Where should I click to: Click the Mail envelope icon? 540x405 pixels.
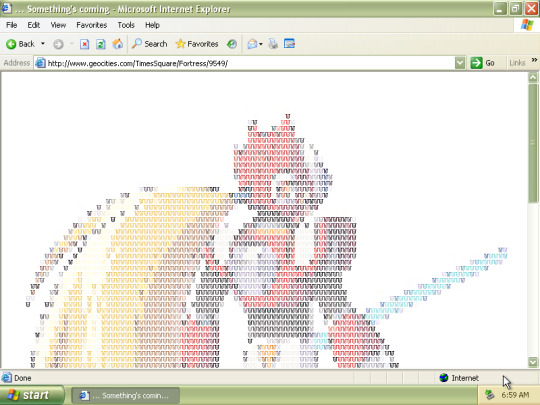pos(252,44)
